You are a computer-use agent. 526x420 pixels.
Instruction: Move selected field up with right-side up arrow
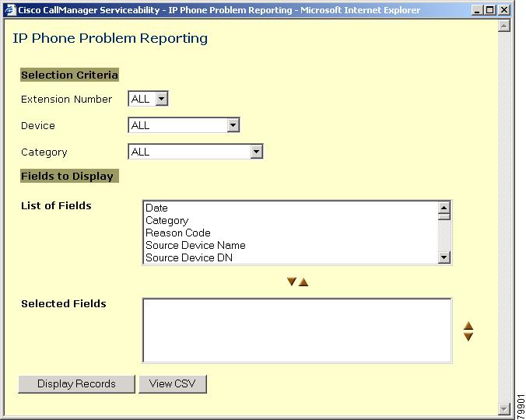click(x=468, y=326)
